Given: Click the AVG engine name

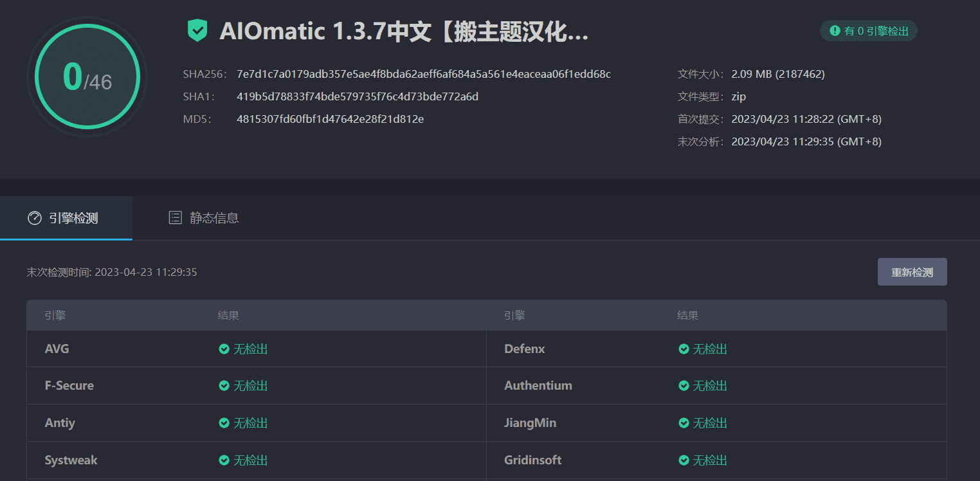Looking at the screenshot, I should pos(57,349).
